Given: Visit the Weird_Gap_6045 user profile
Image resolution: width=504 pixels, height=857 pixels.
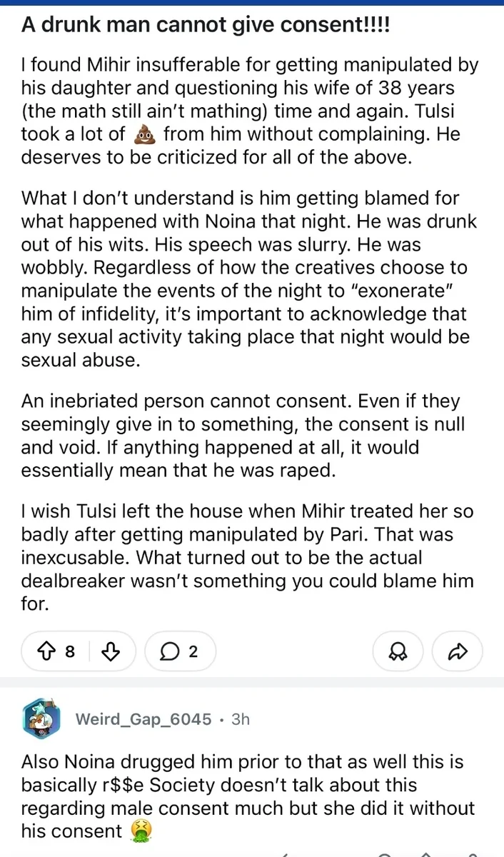Looking at the screenshot, I should pyautogui.click(x=143, y=718).
